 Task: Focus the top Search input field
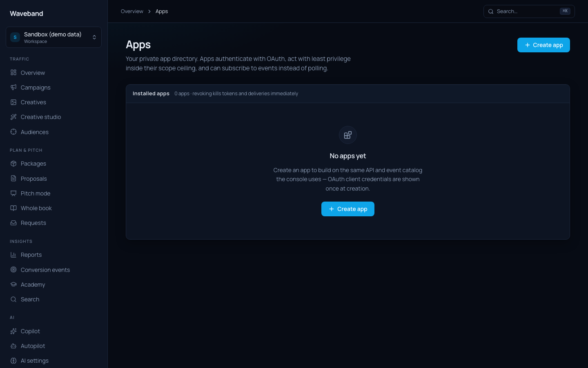[529, 11]
